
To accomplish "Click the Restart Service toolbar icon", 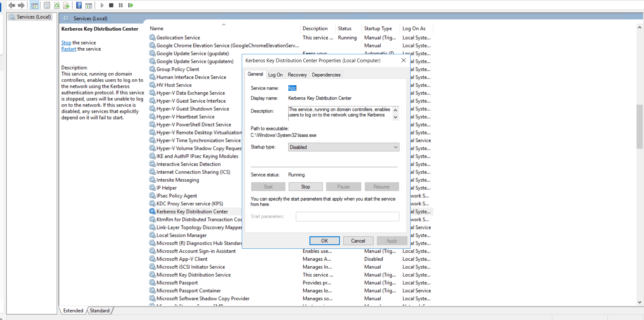I will coord(130,5).
